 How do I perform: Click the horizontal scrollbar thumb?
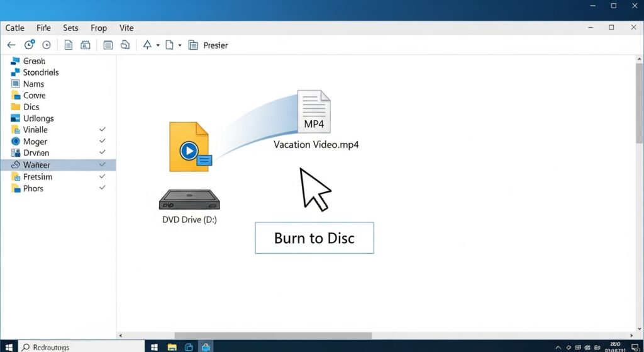tap(273, 336)
